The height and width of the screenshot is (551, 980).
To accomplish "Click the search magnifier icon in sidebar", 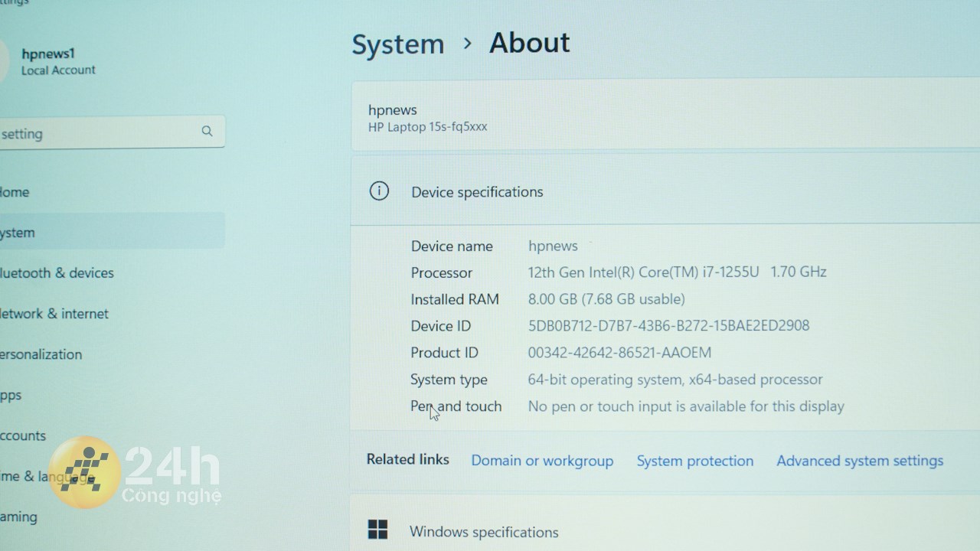I will (207, 132).
